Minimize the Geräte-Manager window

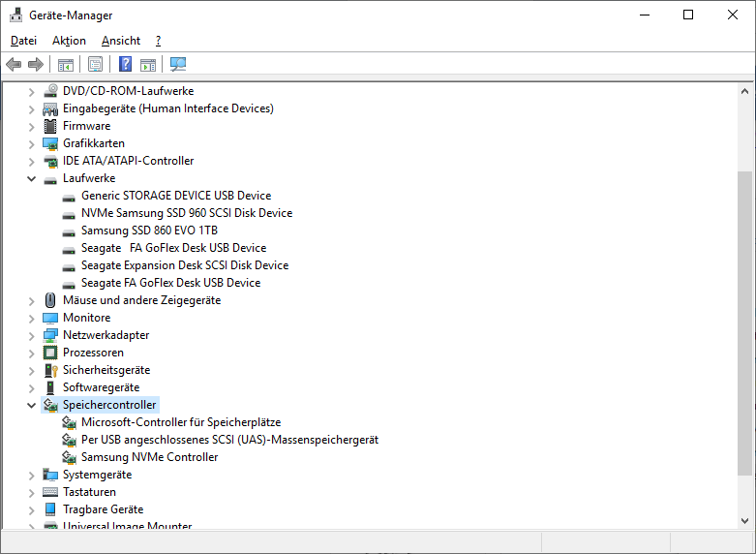point(645,15)
